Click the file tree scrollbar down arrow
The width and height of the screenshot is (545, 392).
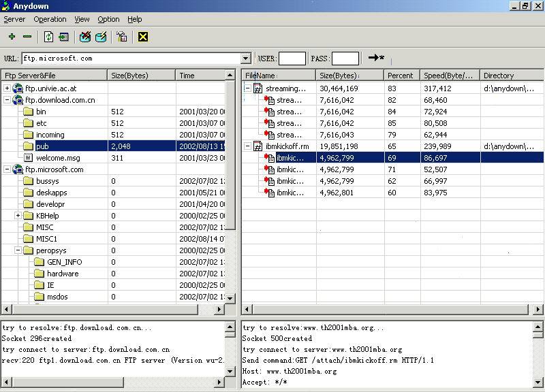click(x=230, y=298)
